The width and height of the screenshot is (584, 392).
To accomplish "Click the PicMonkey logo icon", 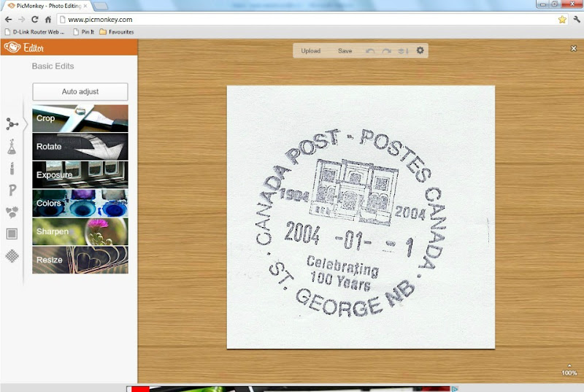I will (12, 47).
